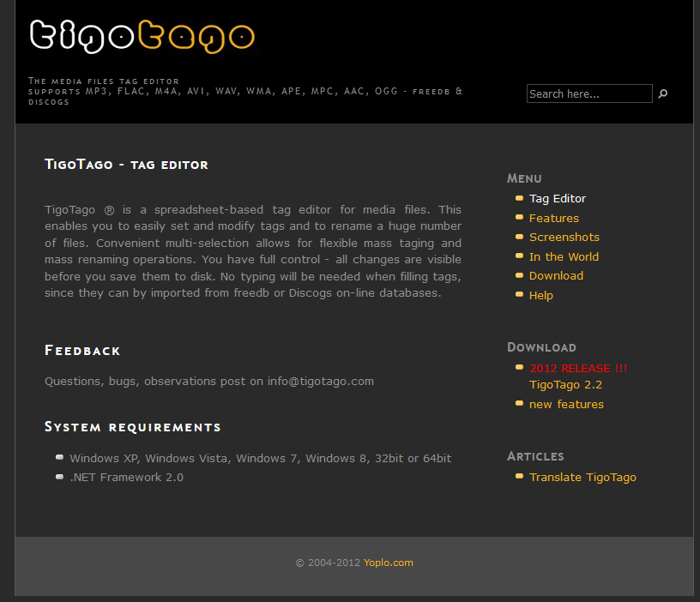The width and height of the screenshot is (700, 602).
Task: Click the red '2012 RELEASE !!!' link
Action: click(577, 369)
